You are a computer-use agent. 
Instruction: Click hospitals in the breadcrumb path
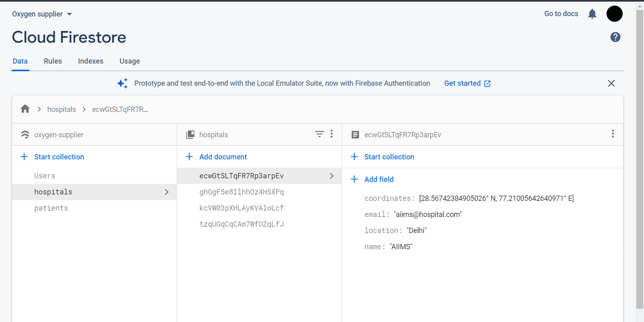click(62, 109)
